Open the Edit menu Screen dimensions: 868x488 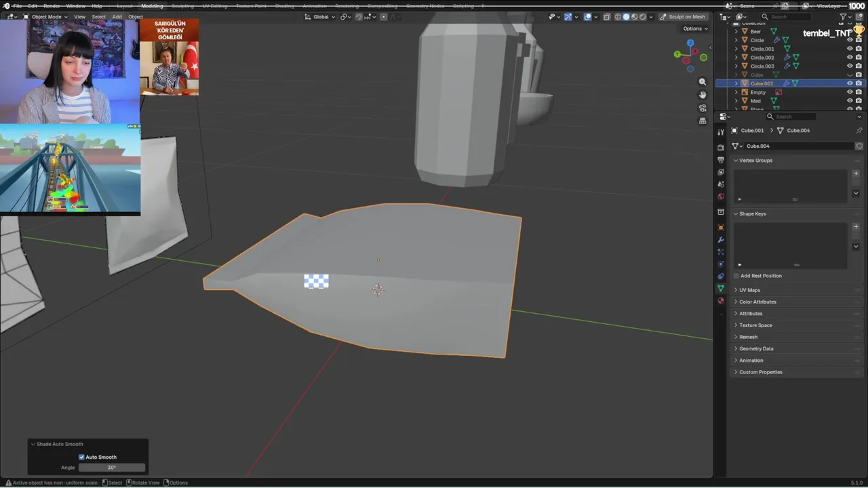point(32,6)
